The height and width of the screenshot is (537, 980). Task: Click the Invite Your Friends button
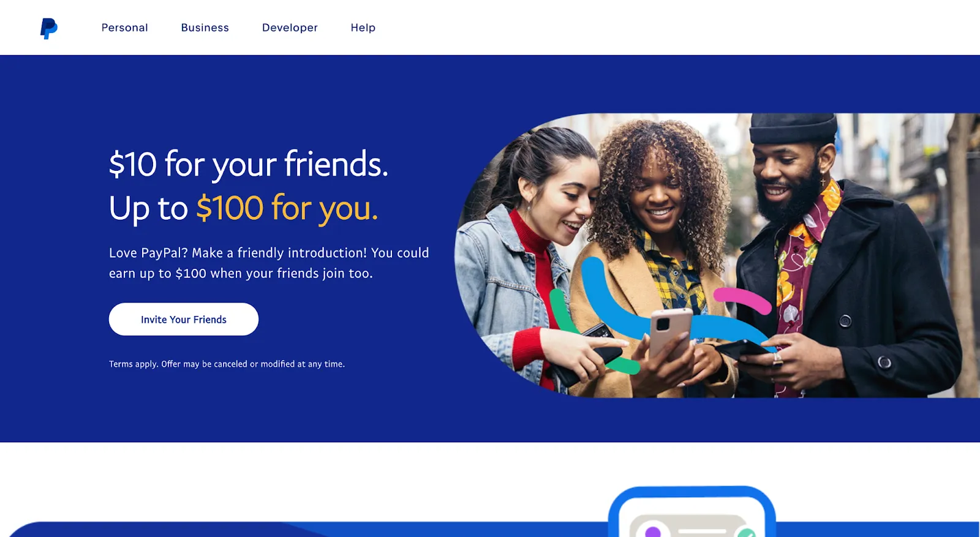click(184, 319)
